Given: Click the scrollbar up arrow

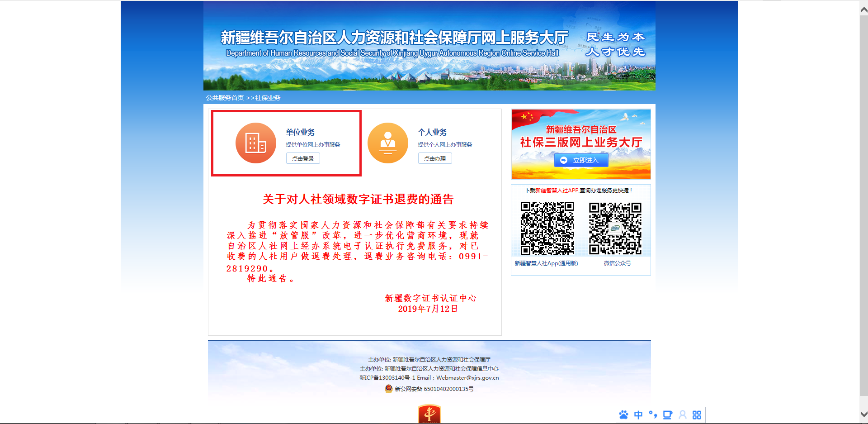Looking at the screenshot, I should [x=863, y=10].
